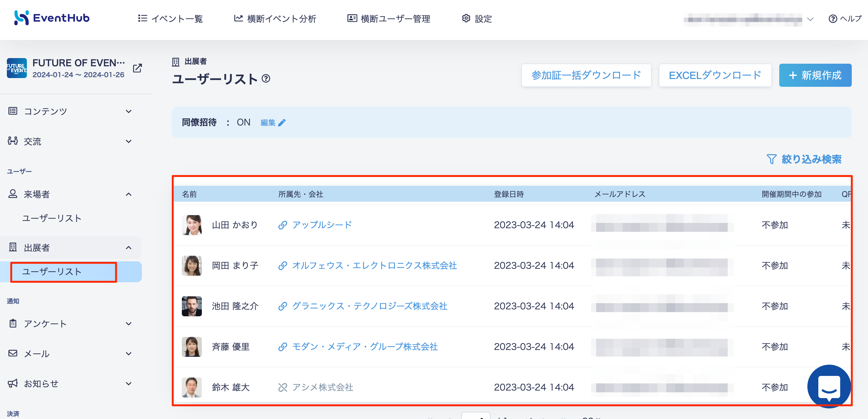
Task: Click 鈴木 雄大's avatar photo
Action: (192, 387)
